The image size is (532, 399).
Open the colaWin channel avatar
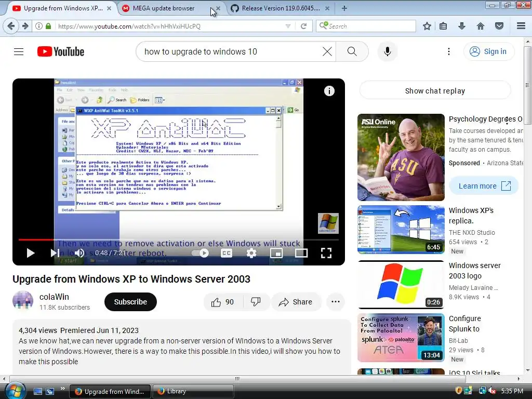[23, 301]
